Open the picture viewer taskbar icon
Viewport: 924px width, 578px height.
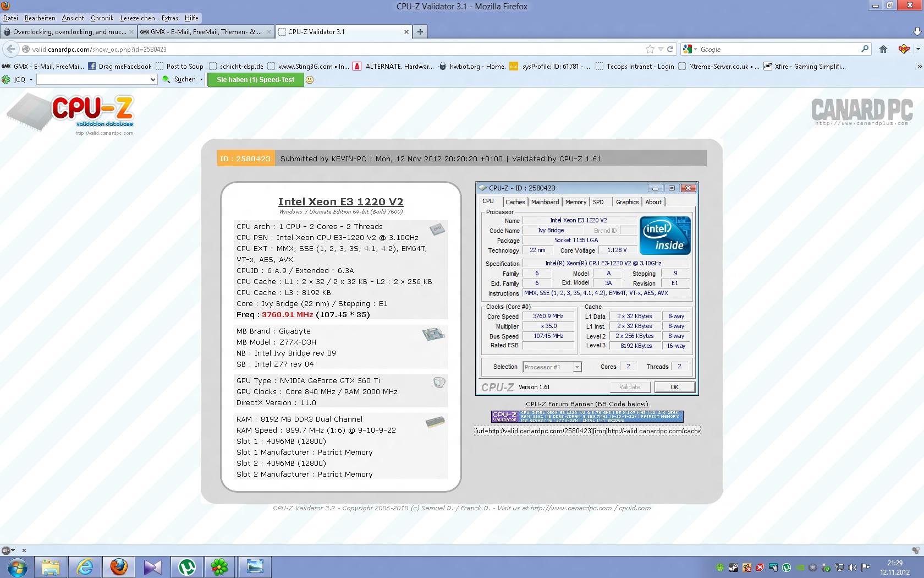[255, 566]
